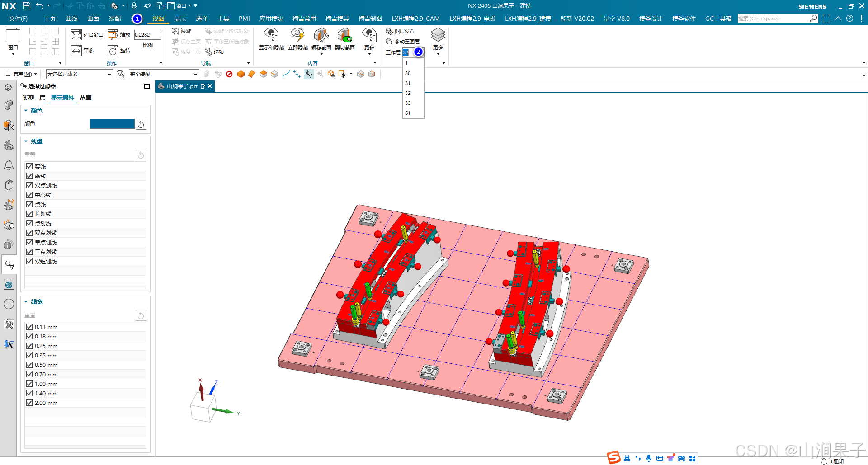868x465 pixels.
Task: Open the 无选择过滤器 filter dropdown
Action: (x=80, y=74)
